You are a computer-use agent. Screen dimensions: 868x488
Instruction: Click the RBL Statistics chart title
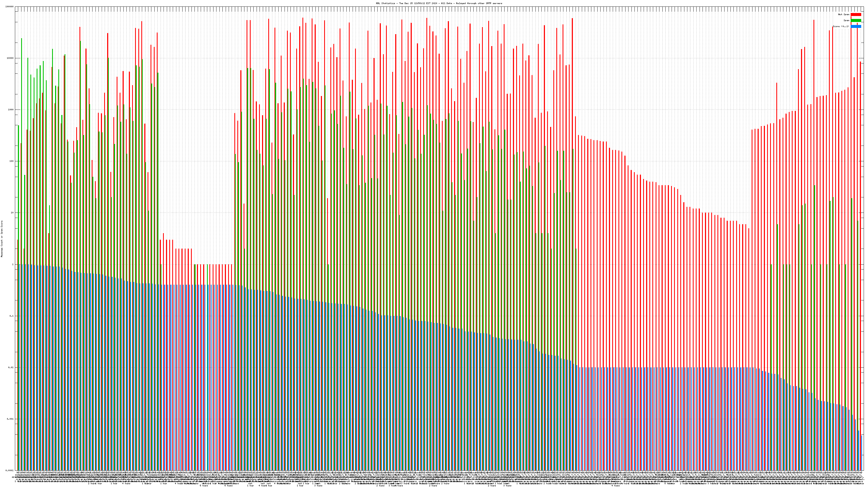click(439, 3)
